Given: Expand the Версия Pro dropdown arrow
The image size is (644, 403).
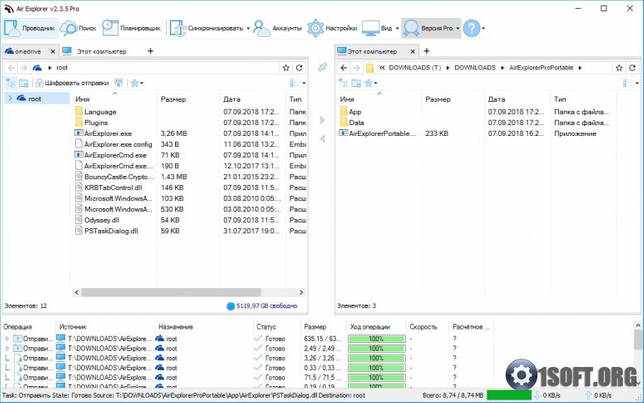Looking at the screenshot, I should [458, 29].
